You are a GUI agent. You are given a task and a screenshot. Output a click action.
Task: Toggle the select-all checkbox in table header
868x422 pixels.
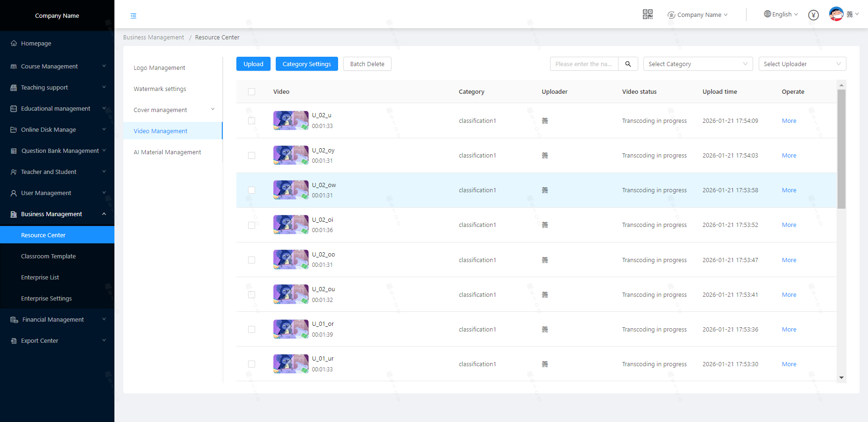(x=251, y=92)
